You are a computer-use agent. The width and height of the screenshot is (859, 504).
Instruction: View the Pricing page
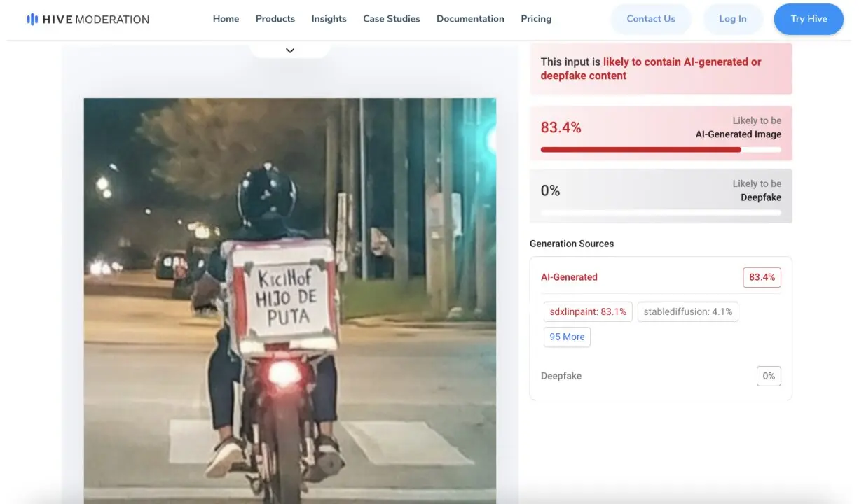[x=536, y=19]
